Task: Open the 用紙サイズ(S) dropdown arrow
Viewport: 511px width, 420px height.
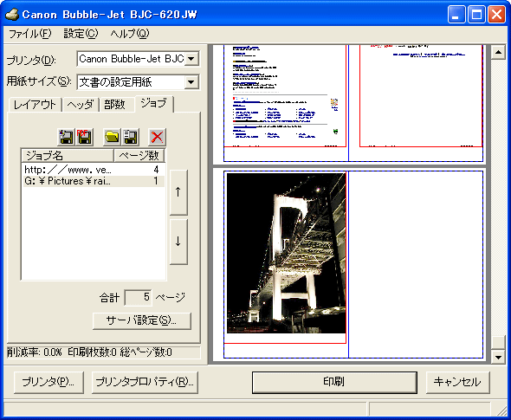Action: (x=191, y=82)
